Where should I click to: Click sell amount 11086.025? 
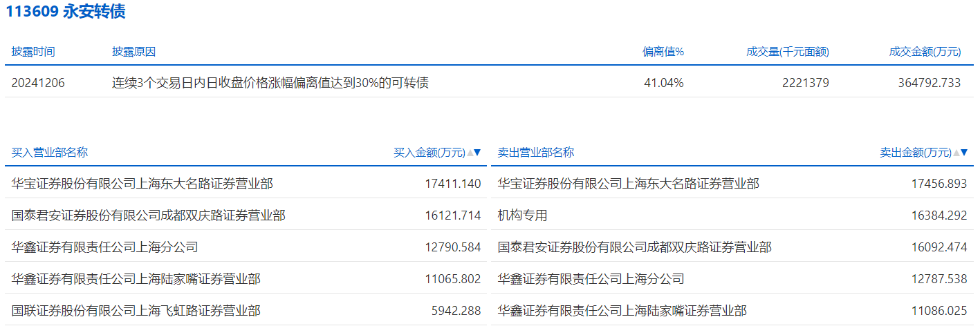coord(939,311)
